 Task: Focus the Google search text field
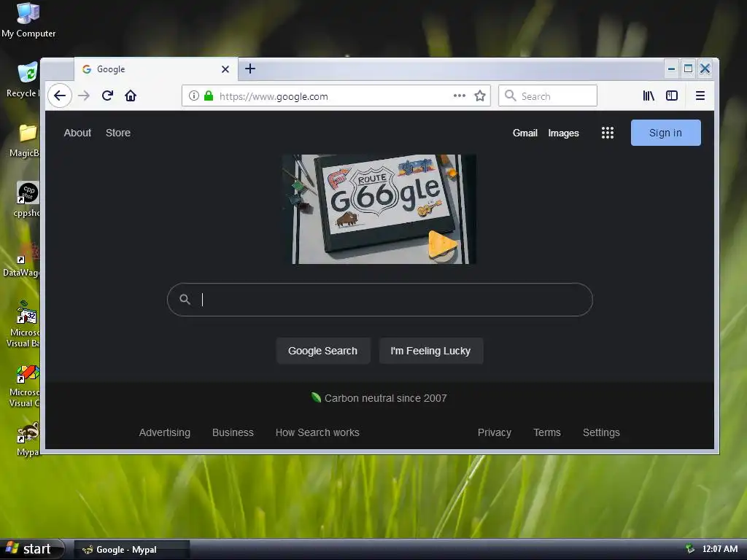pyautogui.click(x=379, y=300)
